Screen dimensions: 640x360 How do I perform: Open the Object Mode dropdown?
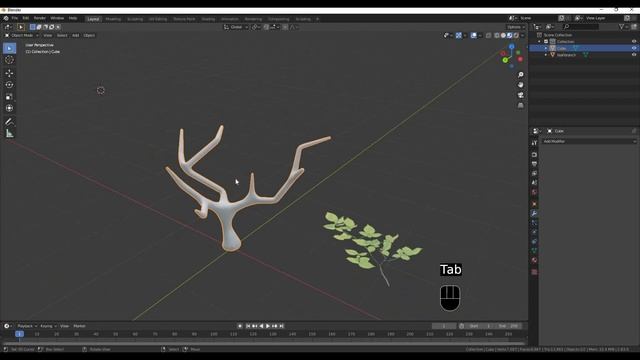click(x=22, y=36)
